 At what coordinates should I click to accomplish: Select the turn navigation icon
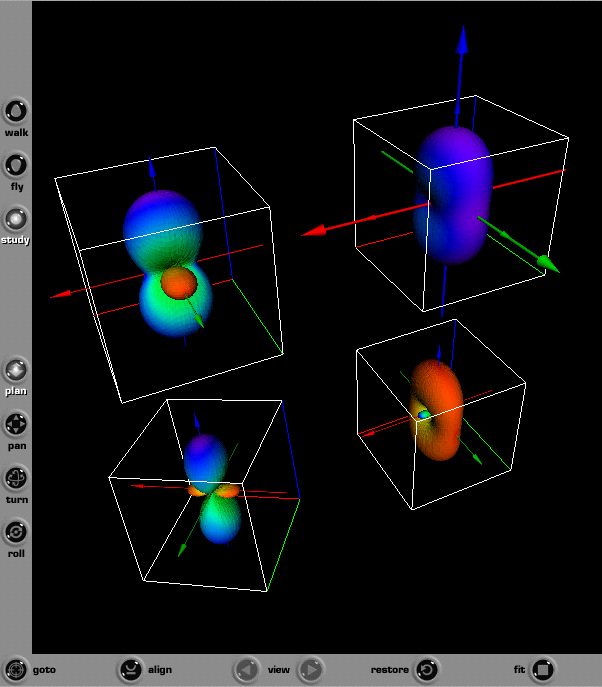pyautogui.click(x=16, y=478)
